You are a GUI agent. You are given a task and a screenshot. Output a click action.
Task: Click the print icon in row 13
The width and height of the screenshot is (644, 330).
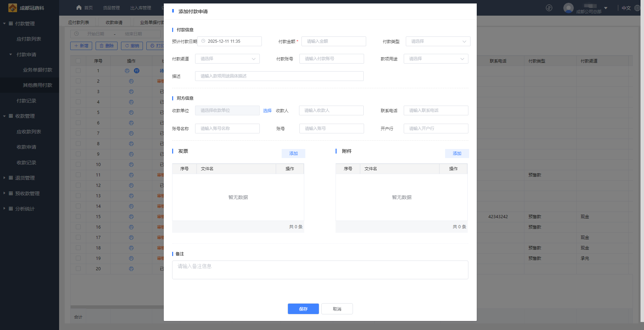click(131, 196)
